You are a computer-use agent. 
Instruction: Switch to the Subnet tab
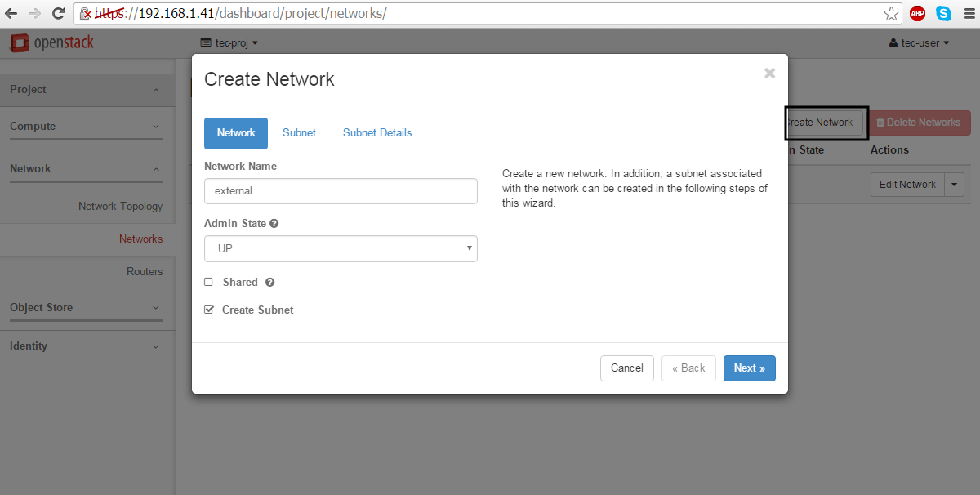299,133
